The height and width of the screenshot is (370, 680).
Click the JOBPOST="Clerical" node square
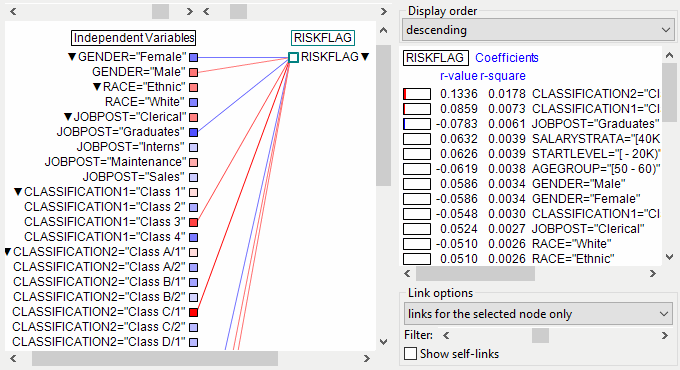coord(194,117)
